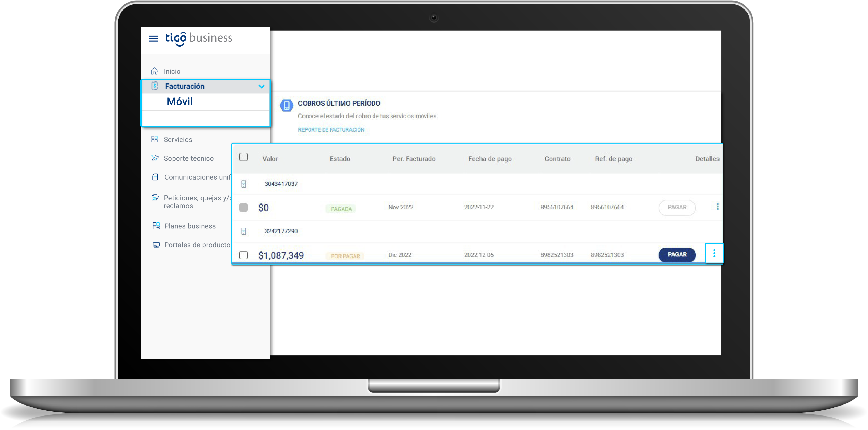Click the COBROS ÚLTIMO PERÍODO heading
The width and height of the screenshot is (868, 430).
(339, 103)
